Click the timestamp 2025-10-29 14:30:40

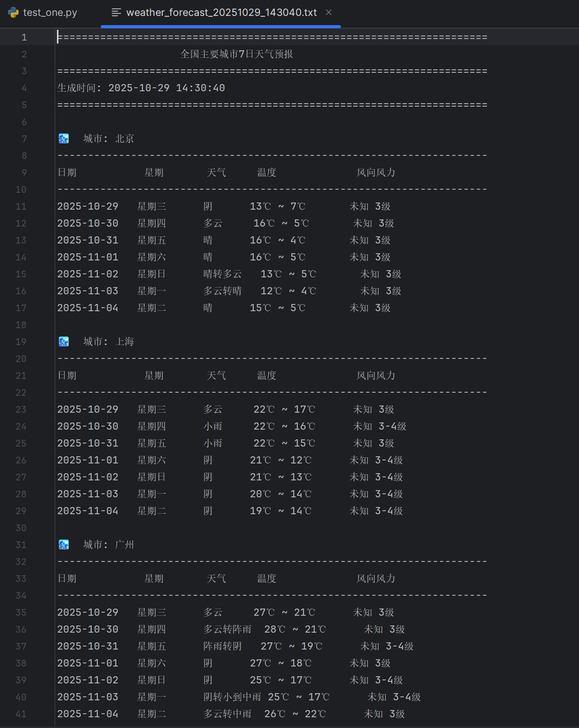click(167, 88)
